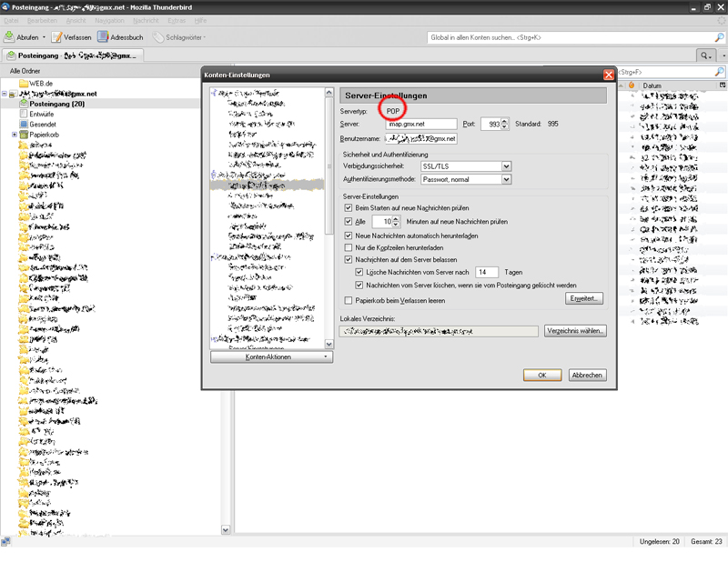Open the Extras menu
This screenshot has height=582, width=728.
[x=177, y=19]
